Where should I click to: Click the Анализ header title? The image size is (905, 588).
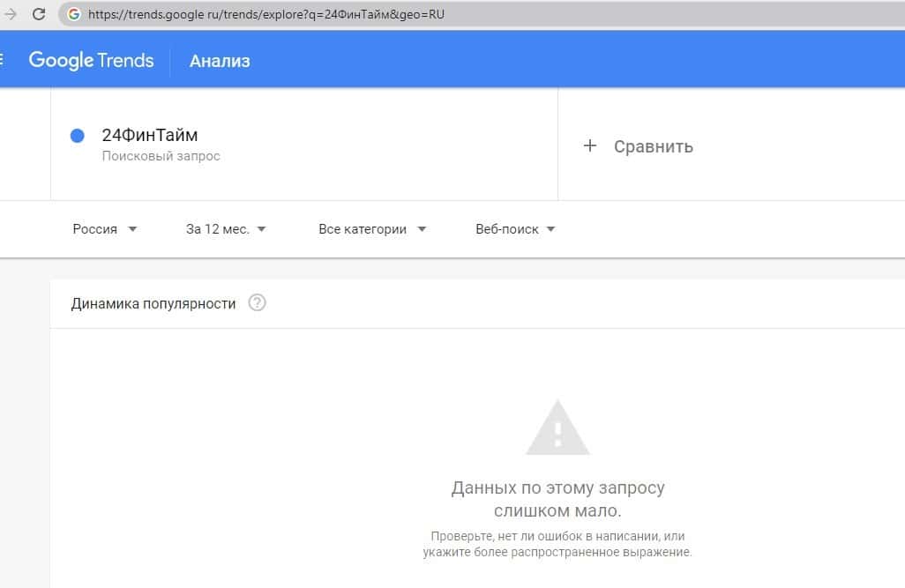click(x=220, y=61)
